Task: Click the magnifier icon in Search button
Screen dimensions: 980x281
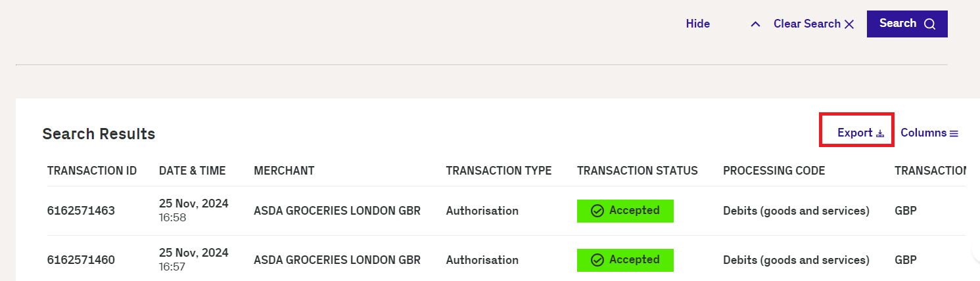Action: click(x=929, y=24)
